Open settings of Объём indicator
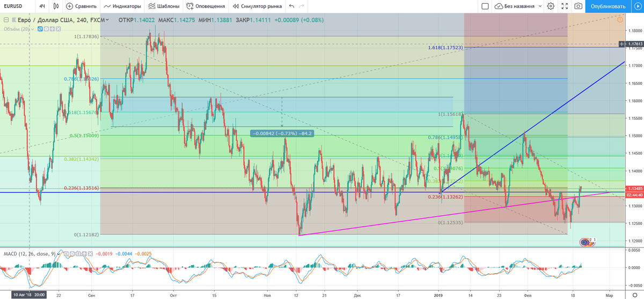 46,29
